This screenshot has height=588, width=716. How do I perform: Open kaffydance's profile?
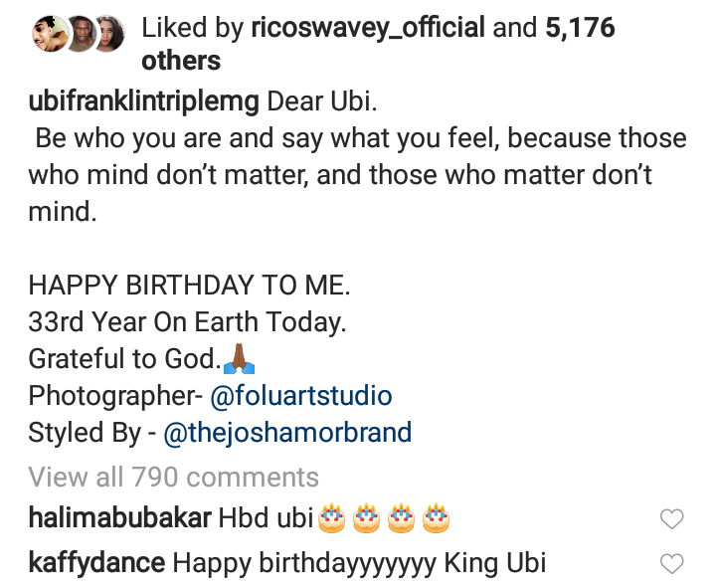96,562
